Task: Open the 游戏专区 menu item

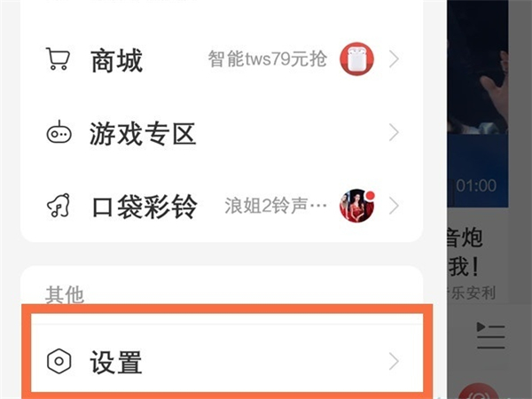Action: coord(222,132)
